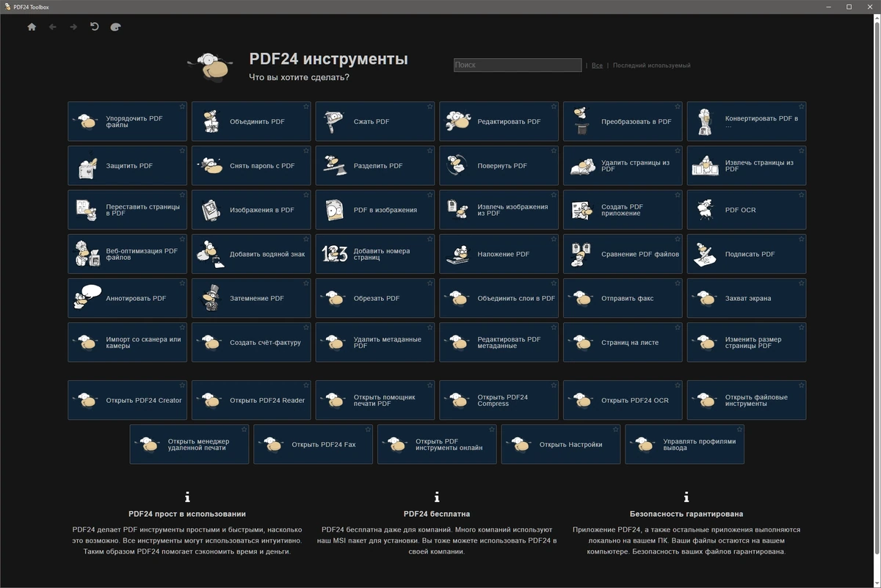Screen dimensions: 881x588
Task: Reload the page with the refresh icon
Action: (x=94, y=27)
